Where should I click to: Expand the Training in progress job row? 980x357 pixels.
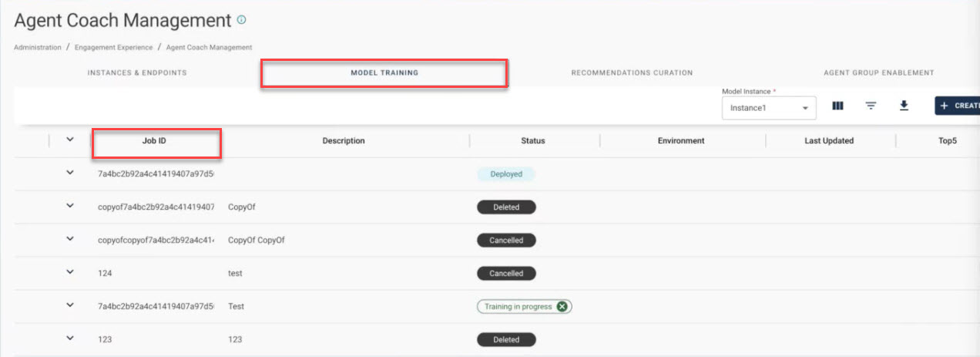click(70, 306)
